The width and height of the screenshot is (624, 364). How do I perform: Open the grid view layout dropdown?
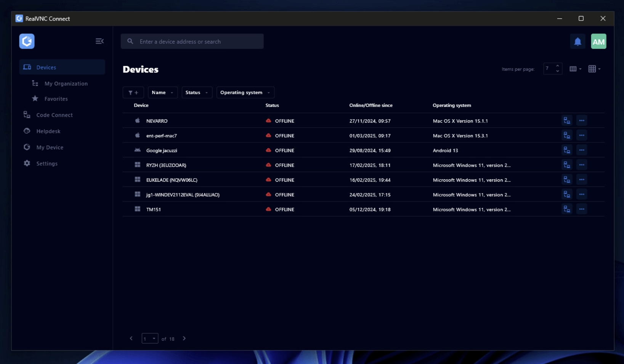point(594,69)
